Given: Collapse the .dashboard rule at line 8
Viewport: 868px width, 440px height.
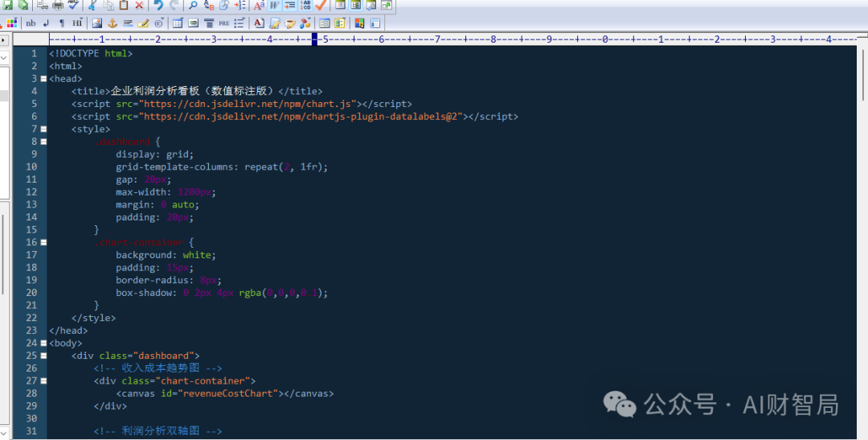Looking at the screenshot, I should click(x=43, y=142).
